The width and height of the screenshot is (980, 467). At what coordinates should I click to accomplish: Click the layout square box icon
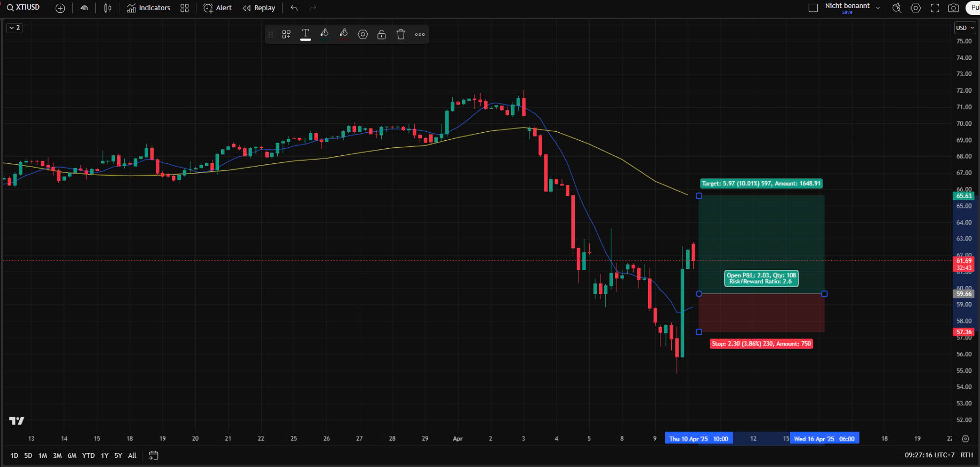pyautogui.click(x=813, y=8)
